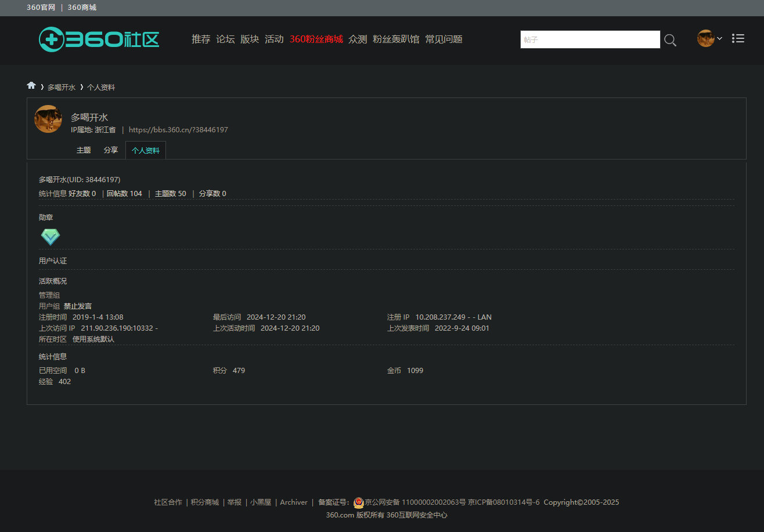The width and height of the screenshot is (764, 532).
Task: Click the home icon in breadcrumb
Action: point(31,86)
